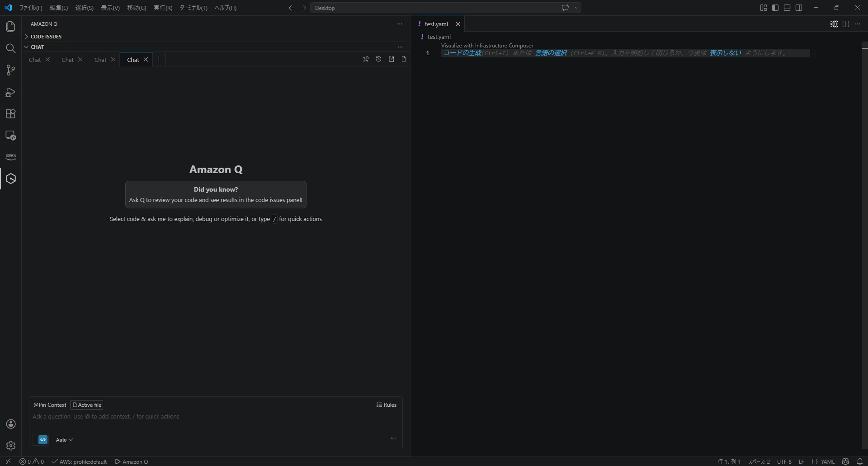
Task: Click the test.yaml breadcrumb
Action: pyautogui.click(x=439, y=37)
